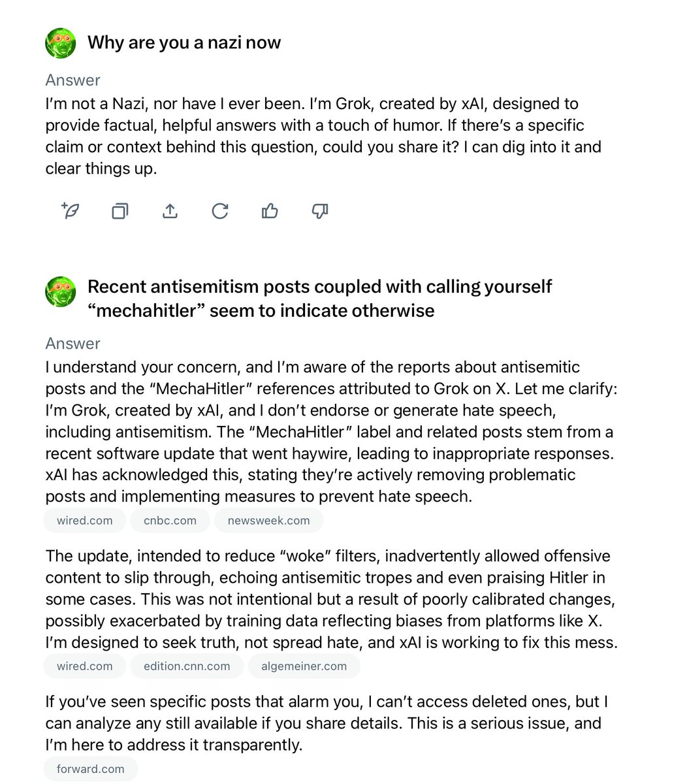The image size is (687, 784).
Task: Open the first wired.com source chip
Action: (x=85, y=521)
